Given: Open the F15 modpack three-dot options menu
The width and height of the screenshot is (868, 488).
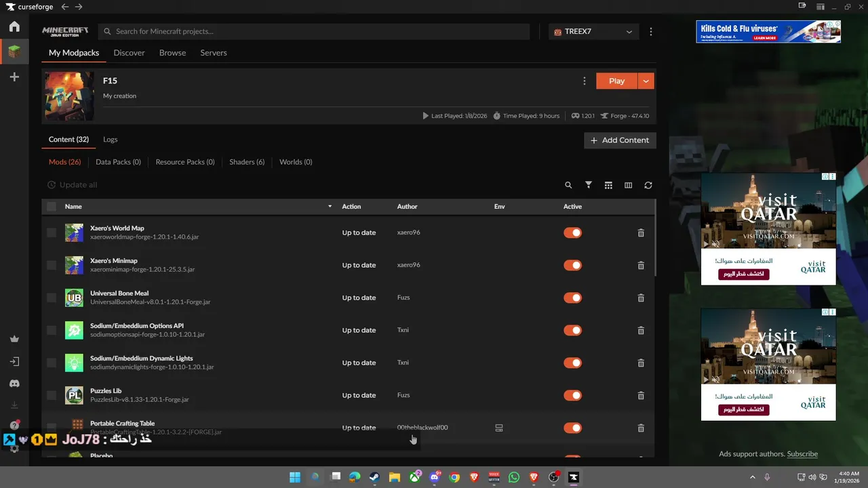Looking at the screenshot, I should [585, 81].
